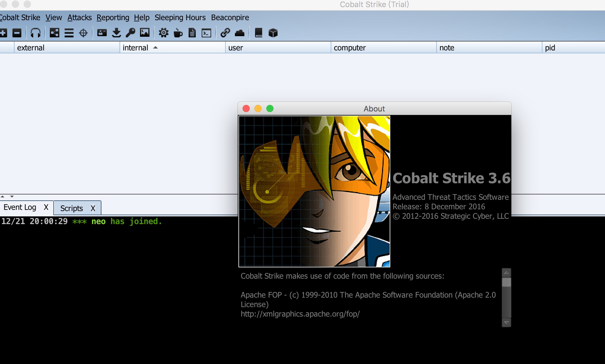Open help via book icon
This screenshot has height=364, width=605.
click(259, 33)
